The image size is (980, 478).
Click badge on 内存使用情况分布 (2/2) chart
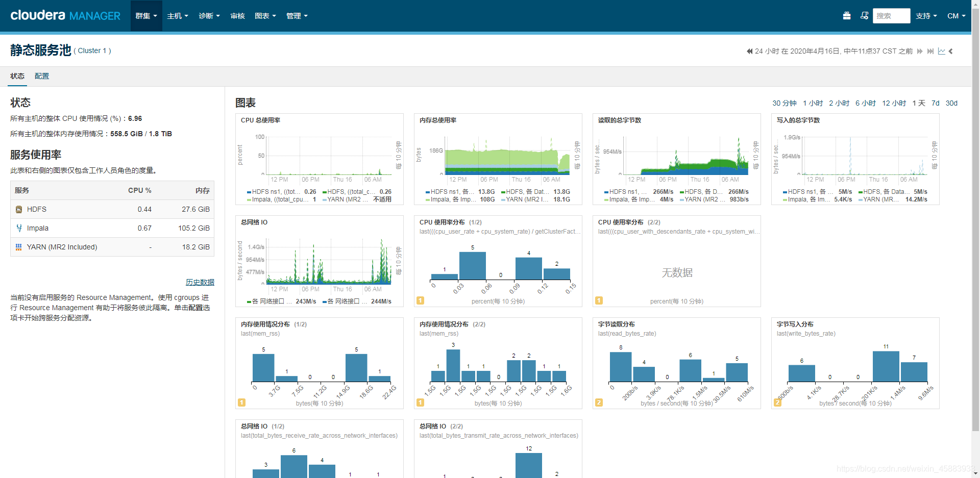tap(420, 402)
